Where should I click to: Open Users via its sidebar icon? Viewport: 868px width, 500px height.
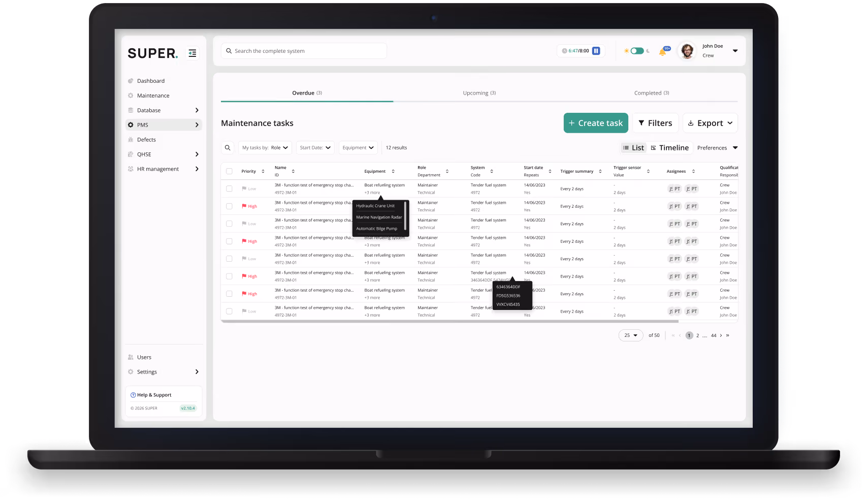[131, 357]
